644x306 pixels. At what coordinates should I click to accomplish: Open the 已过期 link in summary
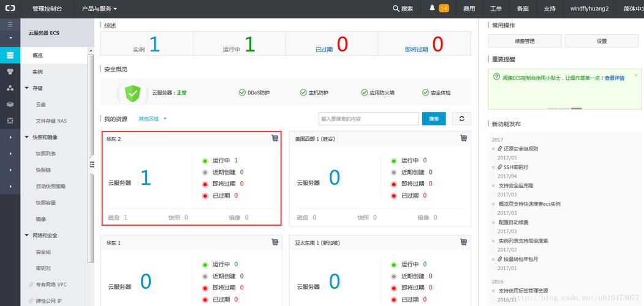click(x=324, y=50)
